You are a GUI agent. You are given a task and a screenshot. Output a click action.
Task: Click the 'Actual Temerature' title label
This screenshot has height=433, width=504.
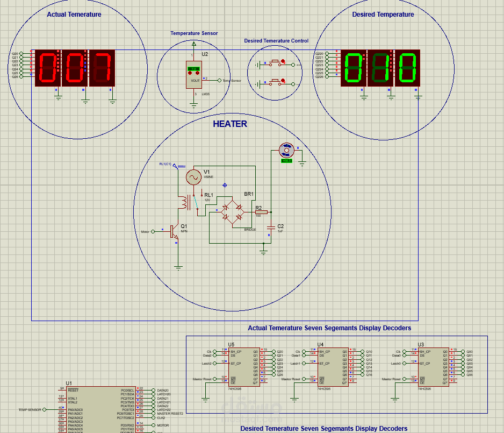click(74, 15)
